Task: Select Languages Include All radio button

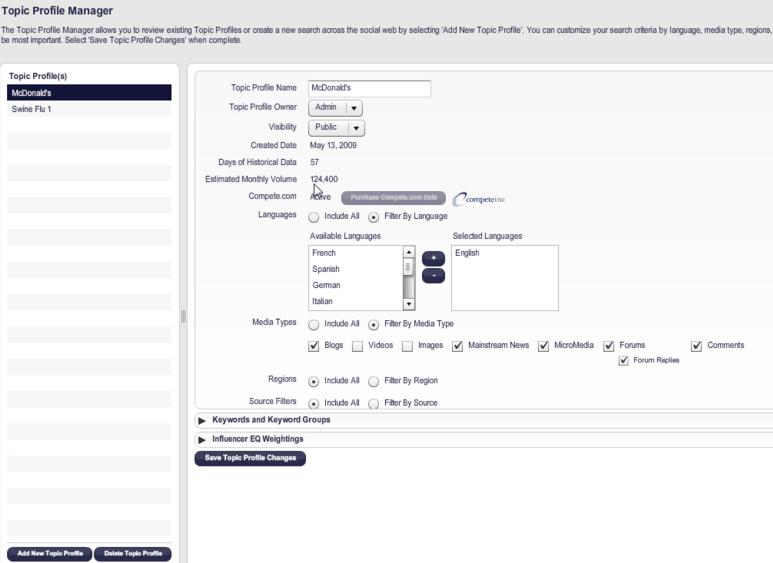Action: (314, 216)
